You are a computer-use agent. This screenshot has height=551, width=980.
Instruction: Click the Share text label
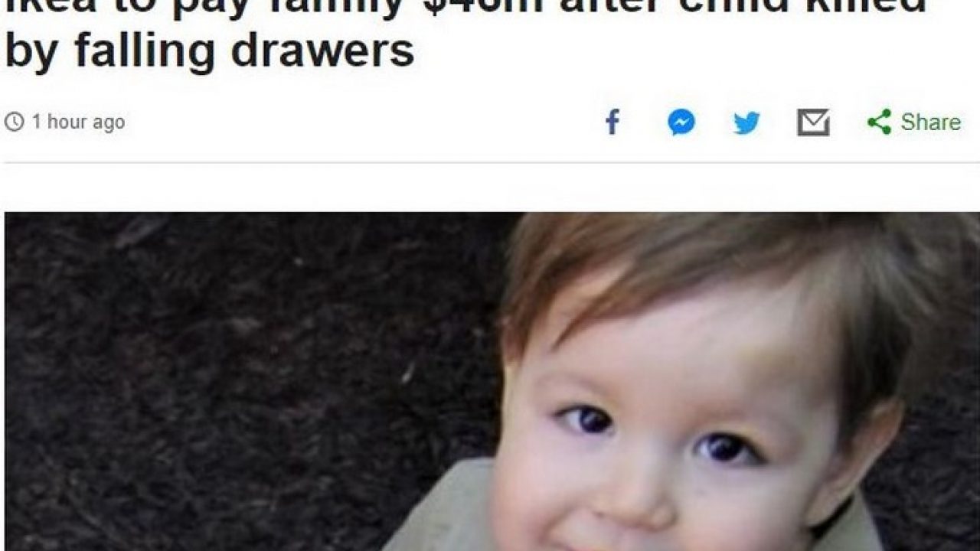coord(930,122)
